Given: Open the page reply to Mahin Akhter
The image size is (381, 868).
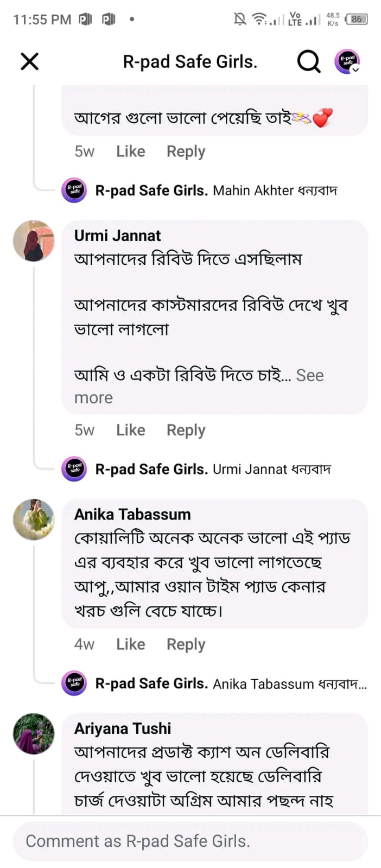Looking at the screenshot, I should tap(216, 191).
